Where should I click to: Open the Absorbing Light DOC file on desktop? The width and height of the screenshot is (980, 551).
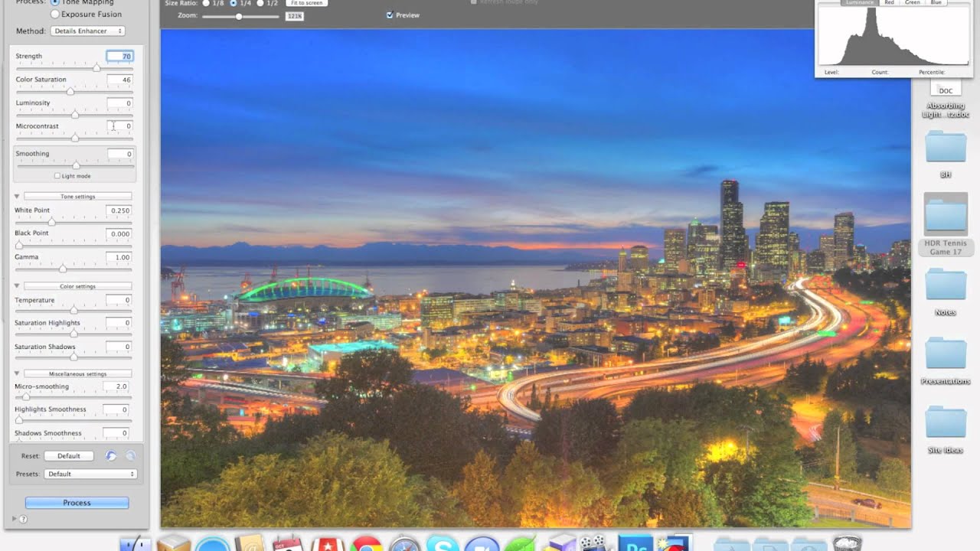[946, 99]
